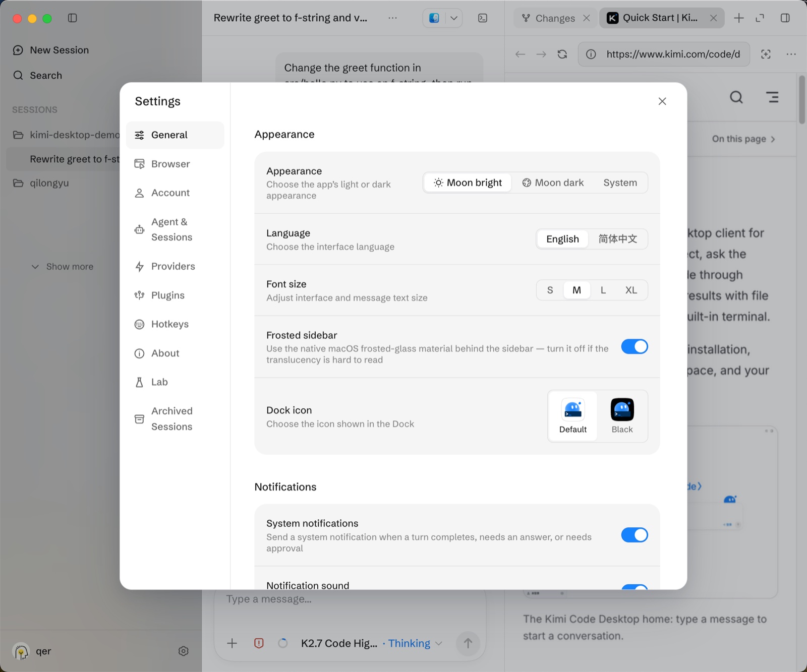
Task: Switch to Changes tab
Action: click(549, 18)
